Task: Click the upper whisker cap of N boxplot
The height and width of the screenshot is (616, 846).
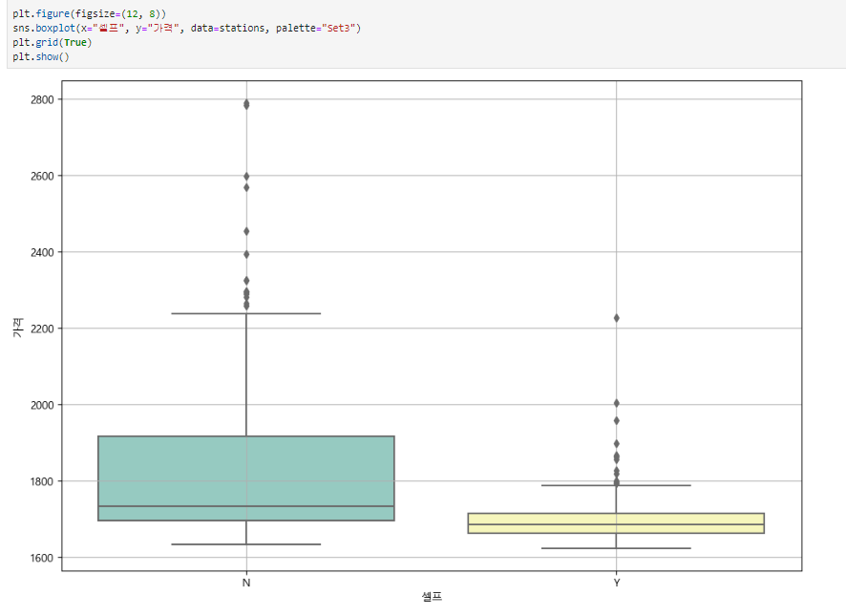Action: [246, 313]
